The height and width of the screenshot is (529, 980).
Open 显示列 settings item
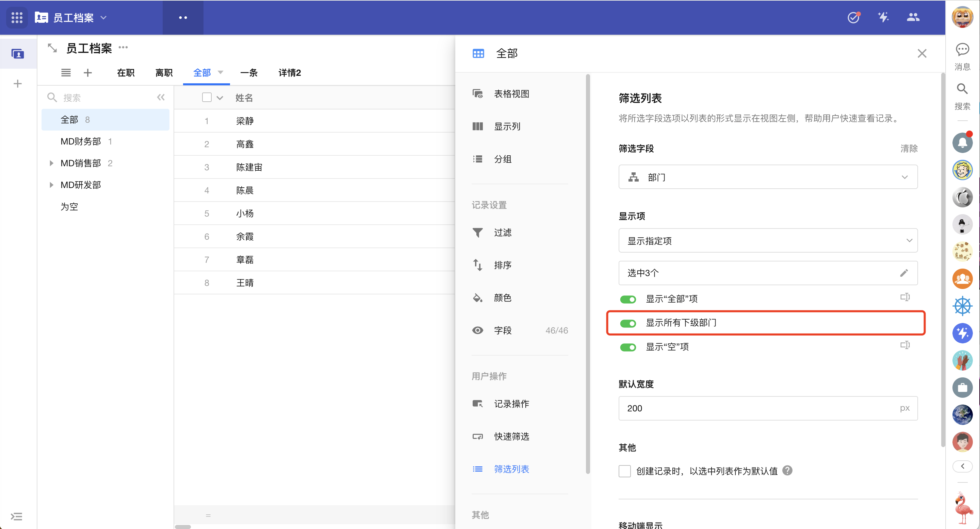[520, 126]
